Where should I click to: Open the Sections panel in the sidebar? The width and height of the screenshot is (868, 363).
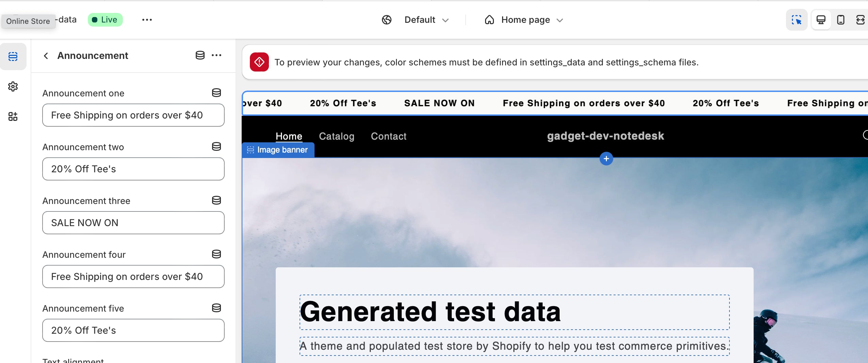13,57
